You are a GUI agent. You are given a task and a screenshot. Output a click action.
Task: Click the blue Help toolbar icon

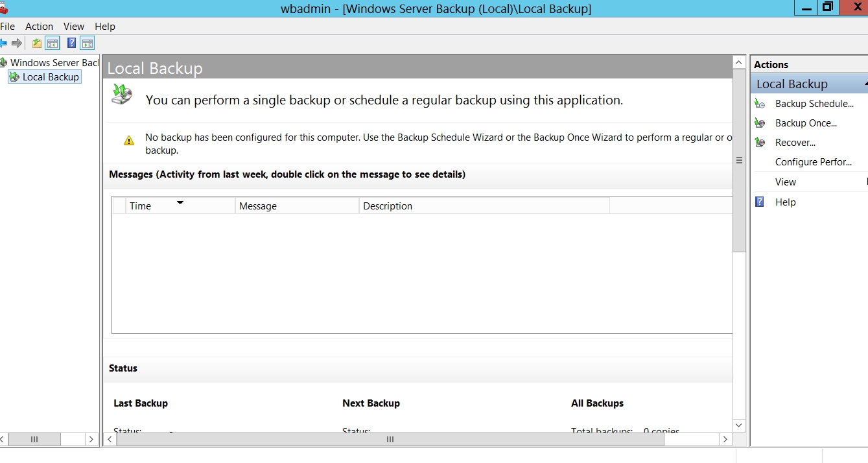72,43
